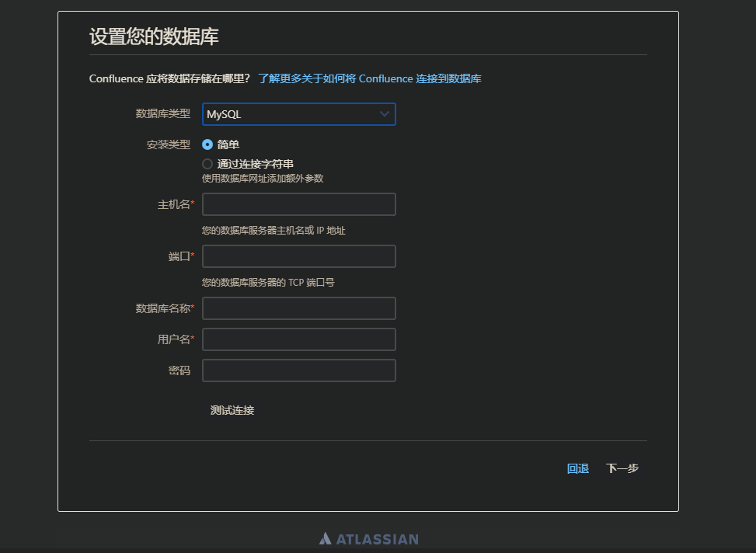This screenshot has height=553, width=756.
Task: Click the Confluence 应将数据存储在哪里？ question text
Action: click(x=169, y=78)
